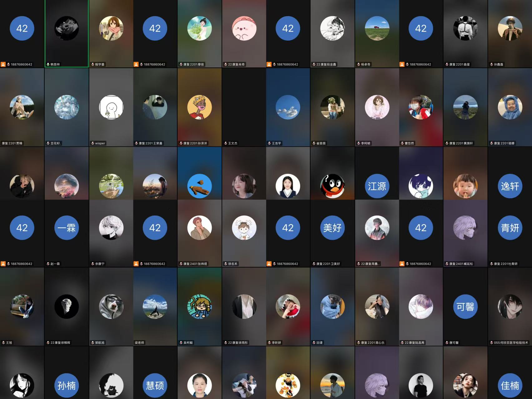Click the 佳楠 avatar circle
Screen dimensions: 532x399
(x=510, y=386)
